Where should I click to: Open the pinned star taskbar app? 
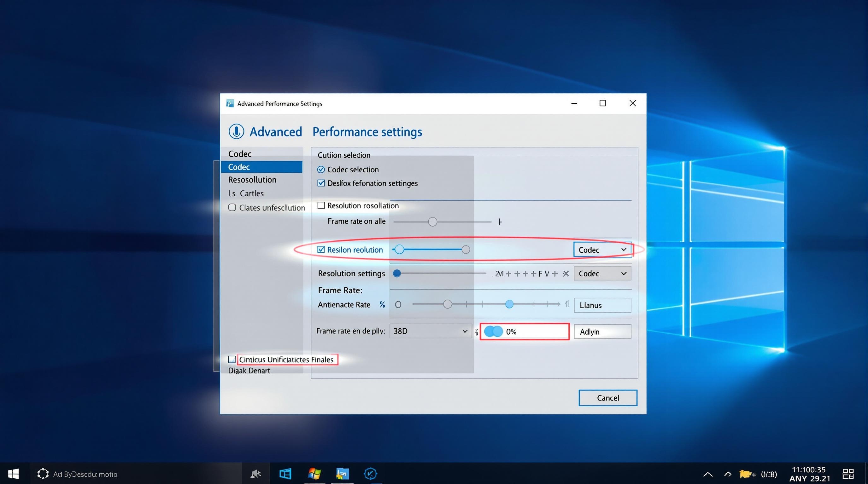tap(256, 474)
